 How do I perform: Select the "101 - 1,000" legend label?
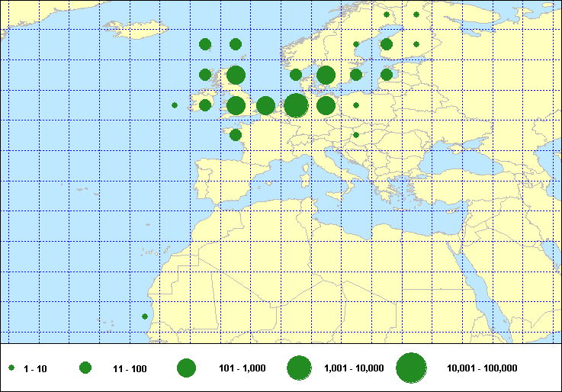(x=242, y=368)
